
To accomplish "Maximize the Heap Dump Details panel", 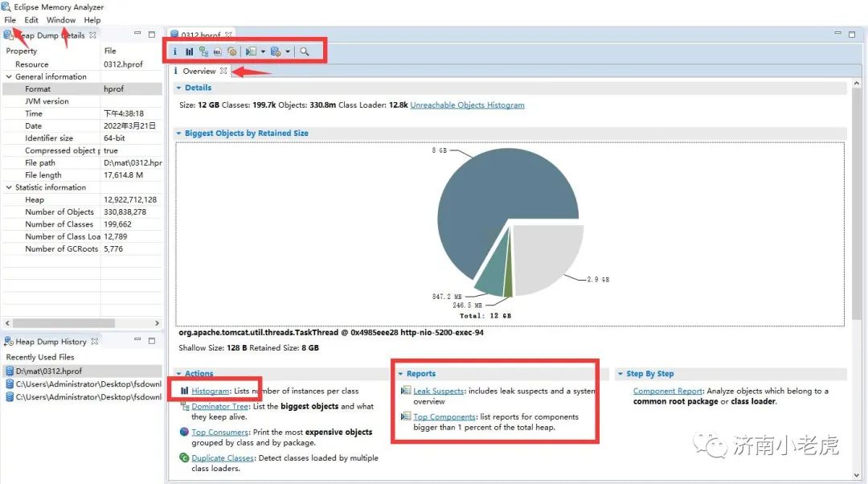I will pyautogui.click(x=152, y=35).
